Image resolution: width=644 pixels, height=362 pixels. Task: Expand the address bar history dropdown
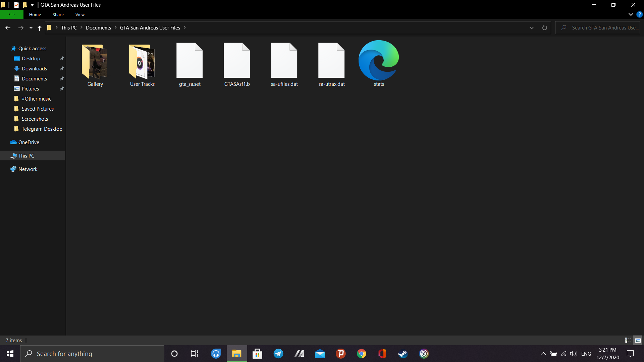(531, 28)
